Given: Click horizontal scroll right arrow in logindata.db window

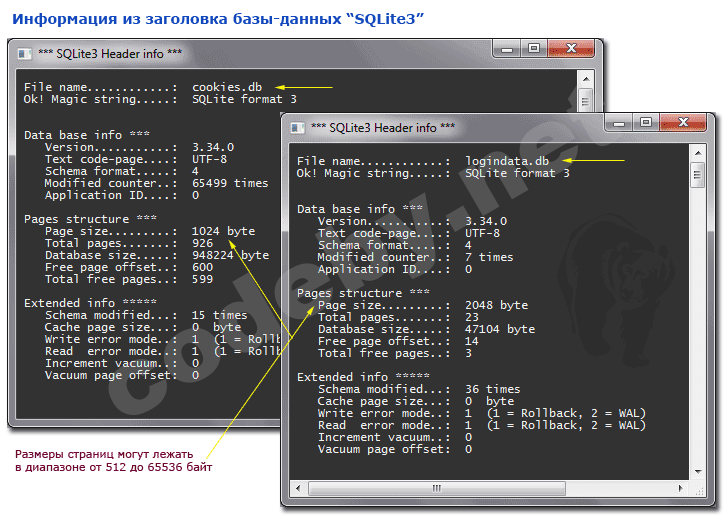Looking at the screenshot, I should click(x=681, y=488).
